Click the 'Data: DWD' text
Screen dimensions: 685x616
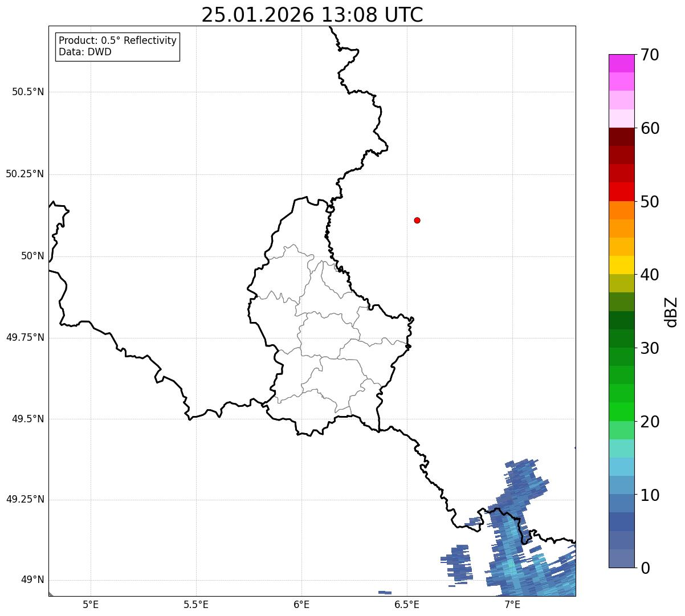(85, 52)
